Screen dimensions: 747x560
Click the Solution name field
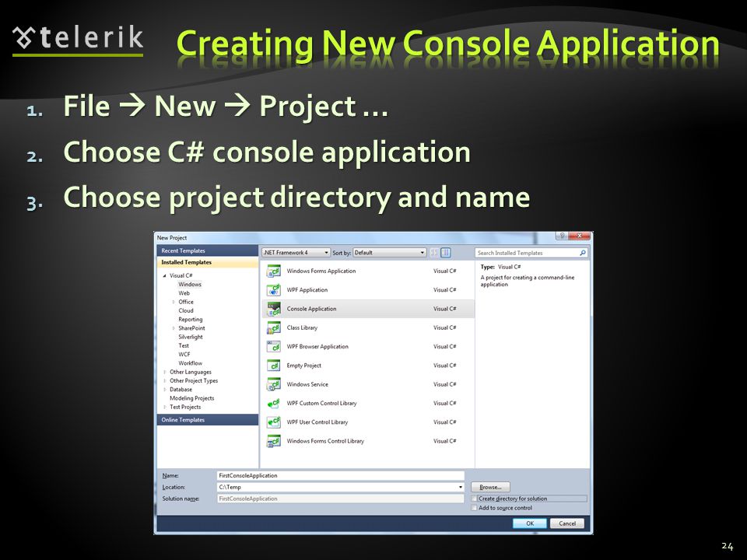[340, 499]
